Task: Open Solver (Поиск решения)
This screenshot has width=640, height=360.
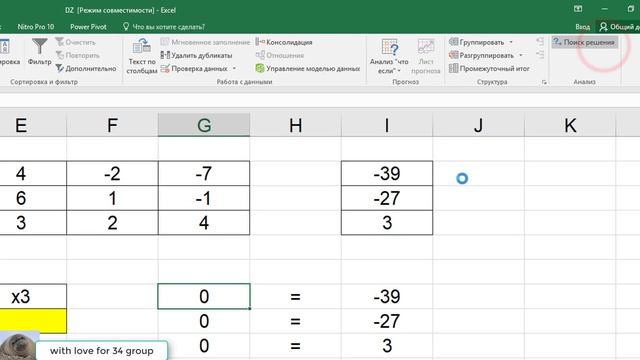Action: coord(584,42)
